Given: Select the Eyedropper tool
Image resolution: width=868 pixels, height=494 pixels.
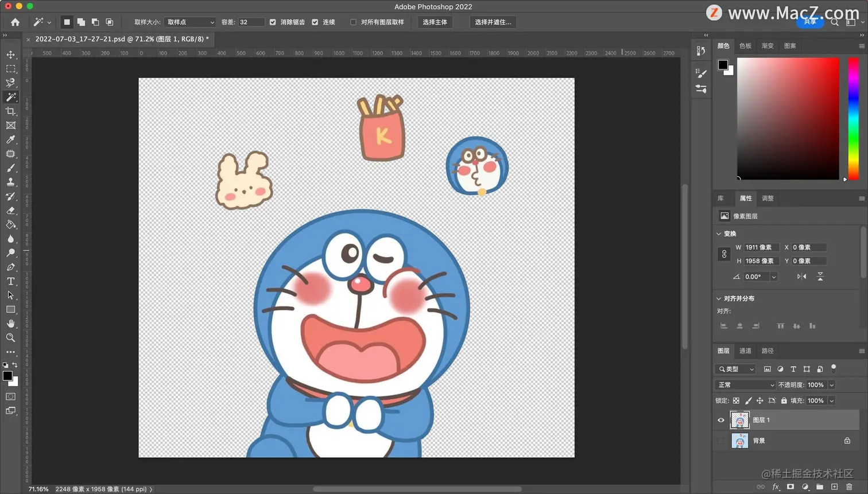Looking at the screenshot, I should coord(10,139).
